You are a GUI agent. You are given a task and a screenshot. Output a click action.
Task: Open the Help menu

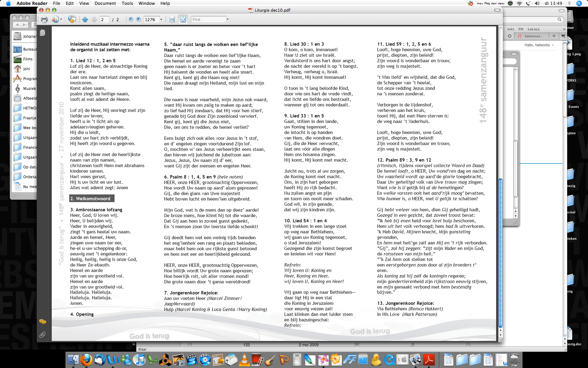165,3
